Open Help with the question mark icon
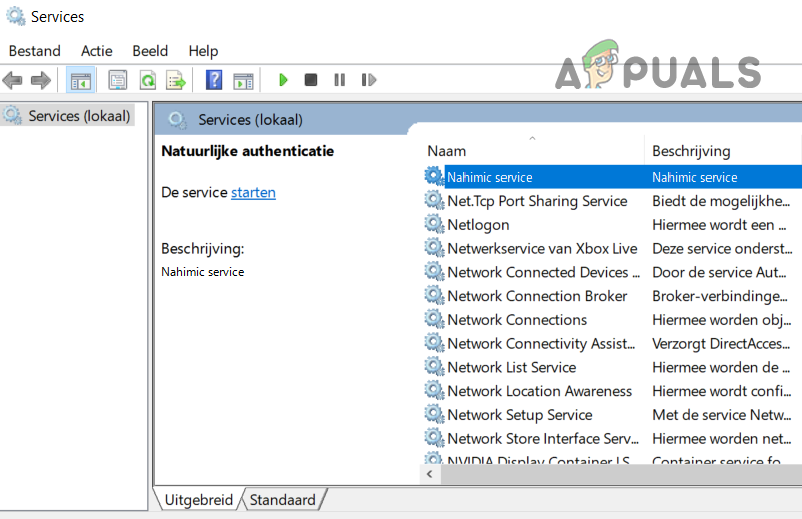This screenshot has width=802, height=519. (x=214, y=80)
